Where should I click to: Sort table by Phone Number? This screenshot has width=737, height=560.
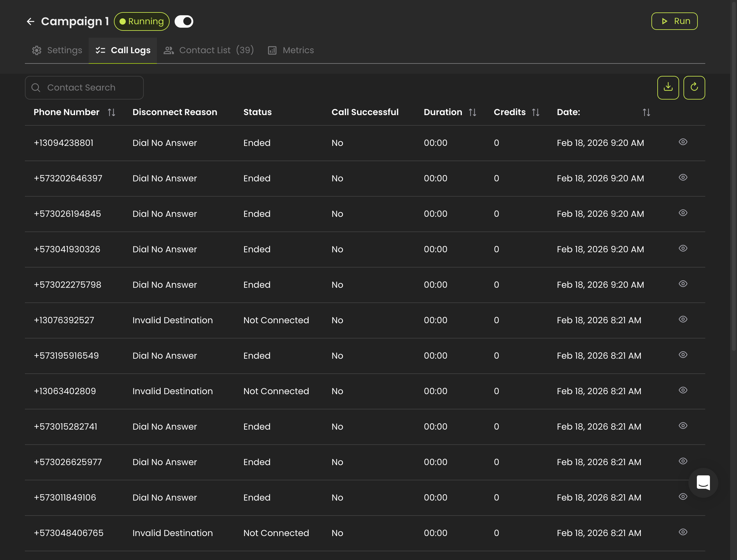coord(111,112)
